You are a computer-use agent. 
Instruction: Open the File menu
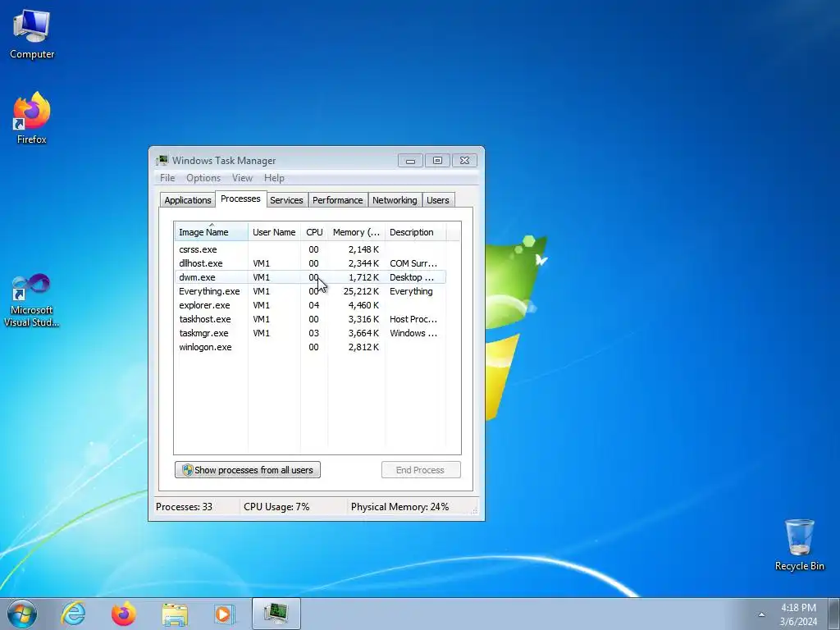pos(167,178)
